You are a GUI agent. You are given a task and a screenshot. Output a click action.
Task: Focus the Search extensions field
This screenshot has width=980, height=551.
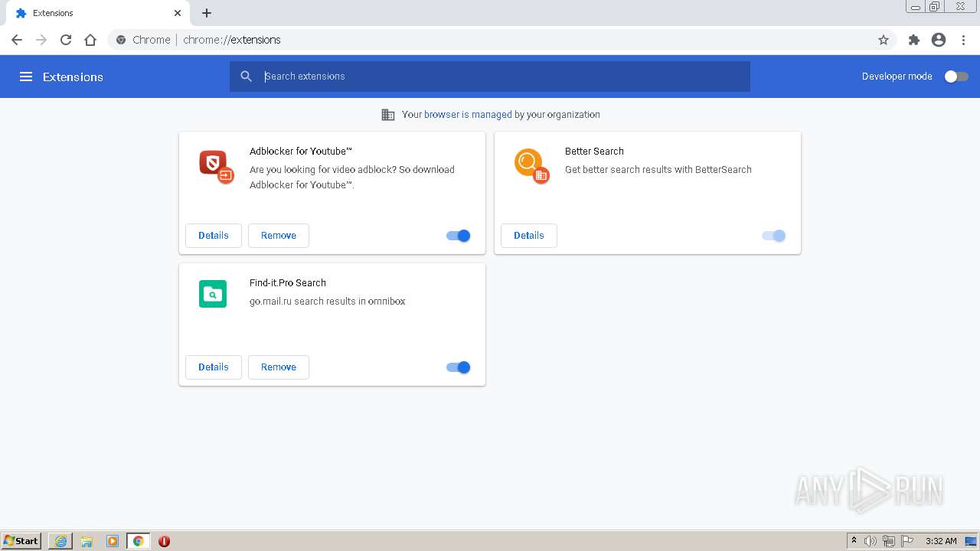490,77
